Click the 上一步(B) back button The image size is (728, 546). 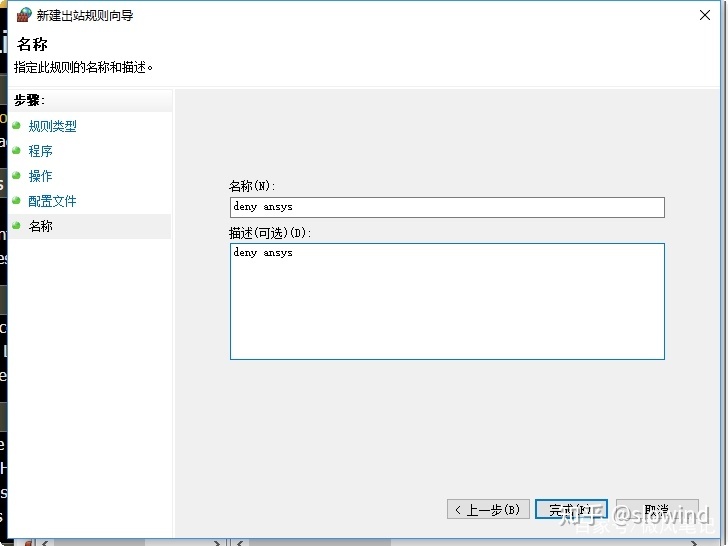point(488,509)
